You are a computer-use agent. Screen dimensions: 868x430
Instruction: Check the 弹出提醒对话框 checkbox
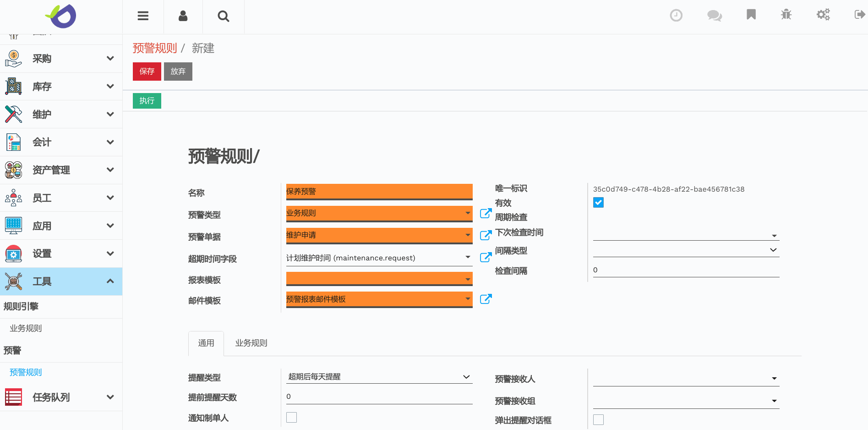[598, 419]
